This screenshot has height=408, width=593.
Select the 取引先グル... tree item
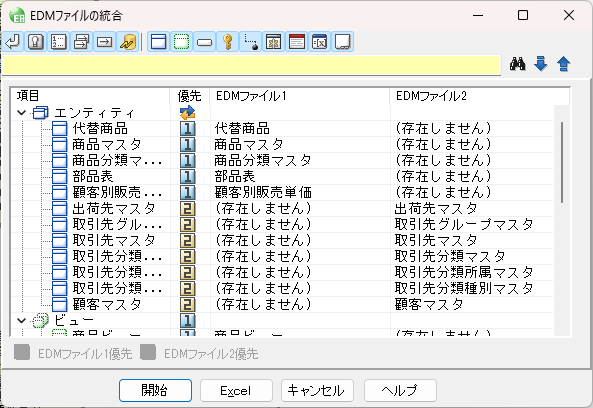(x=117, y=225)
